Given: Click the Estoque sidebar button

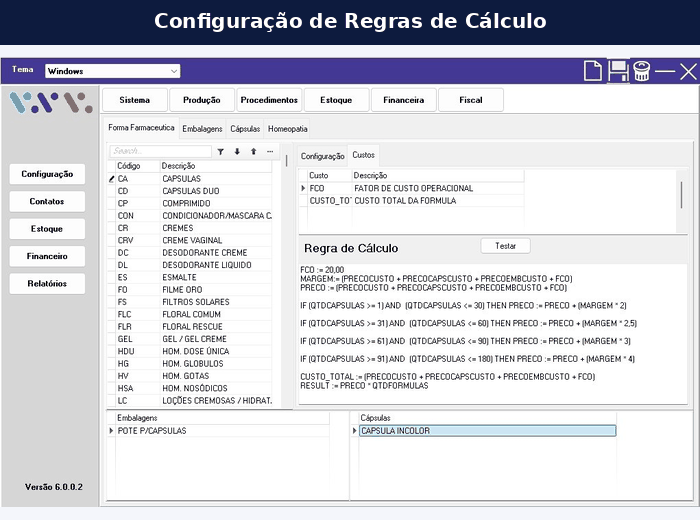Looking at the screenshot, I should click(x=47, y=229).
